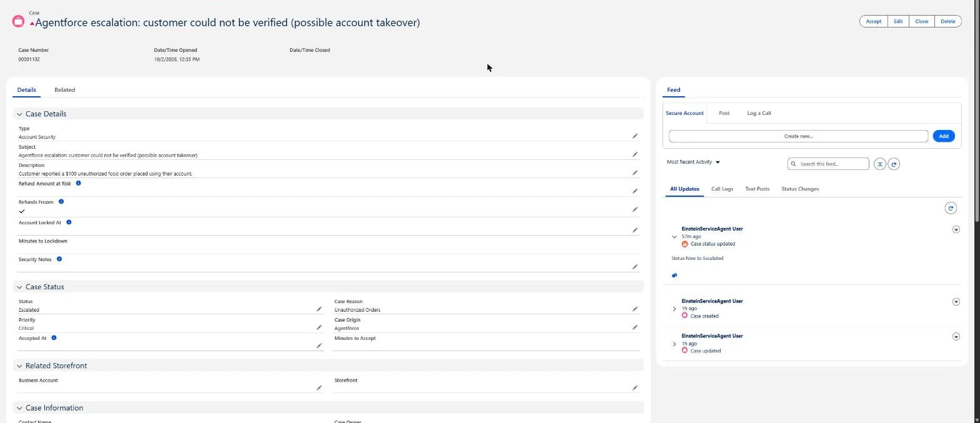Show info for Security Notes
This screenshot has height=423, width=980.
point(59,259)
